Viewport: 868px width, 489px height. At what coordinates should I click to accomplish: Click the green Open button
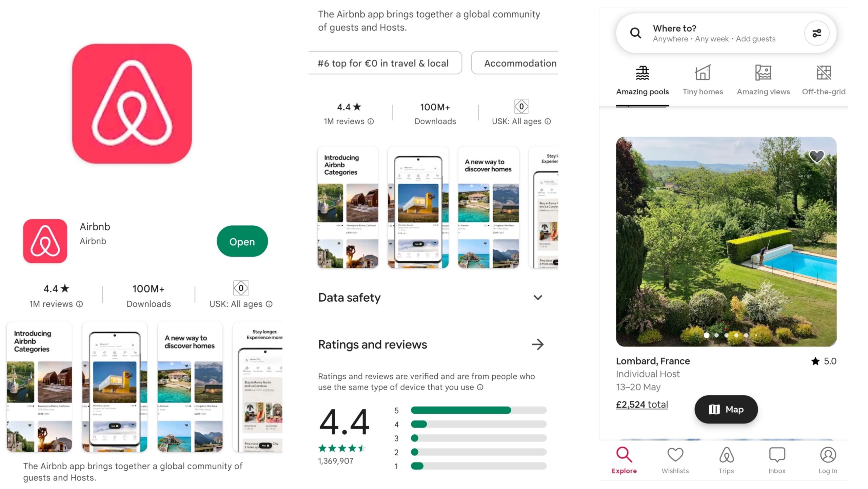click(242, 241)
